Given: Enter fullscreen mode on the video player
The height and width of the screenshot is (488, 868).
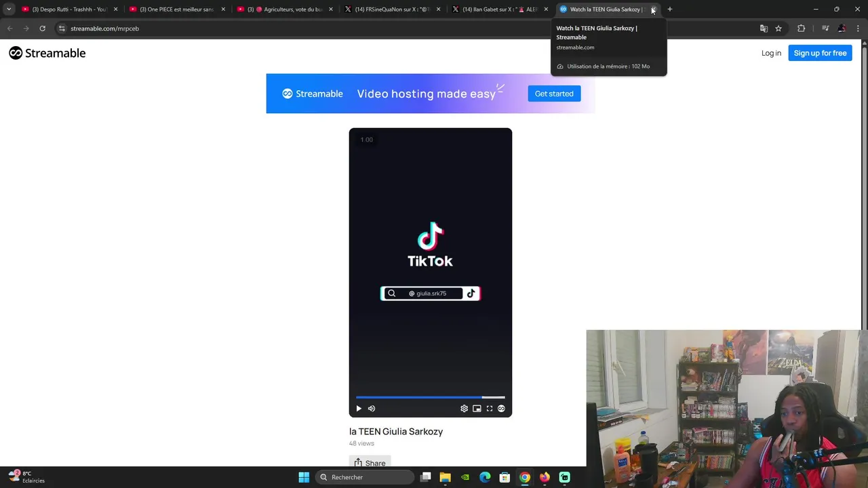Looking at the screenshot, I should click(490, 408).
